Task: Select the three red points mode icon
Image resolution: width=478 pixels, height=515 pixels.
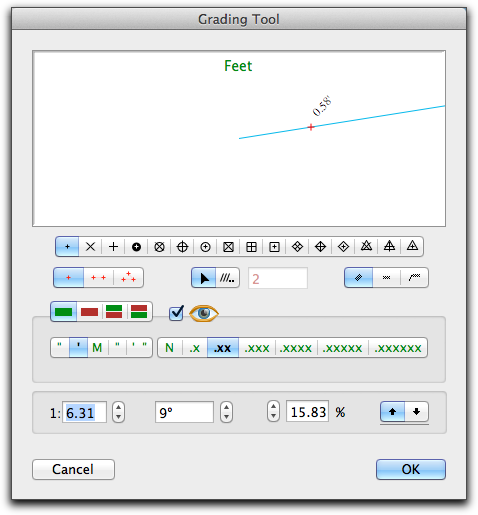Action: click(x=128, y=277)
